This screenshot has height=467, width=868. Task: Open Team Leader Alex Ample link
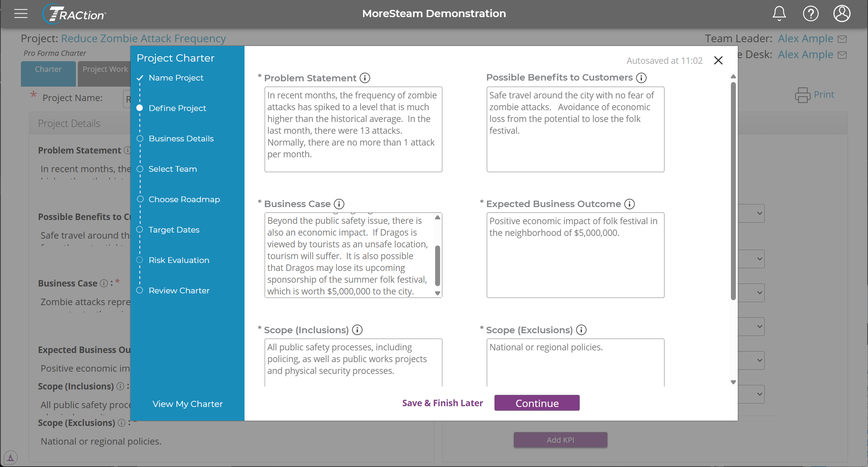point(805,38)
